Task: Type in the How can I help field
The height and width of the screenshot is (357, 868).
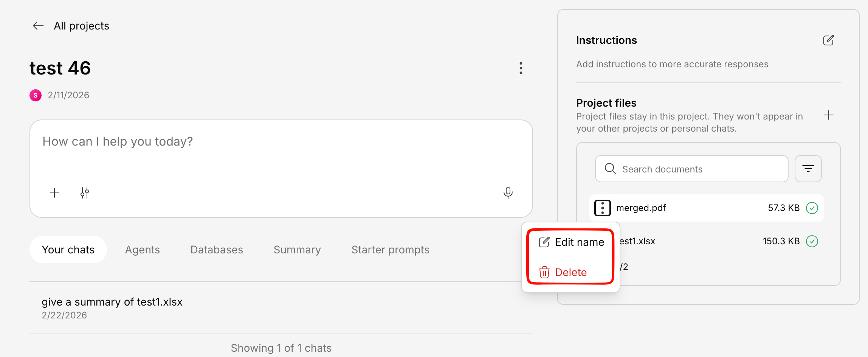Action: point(265,151)
